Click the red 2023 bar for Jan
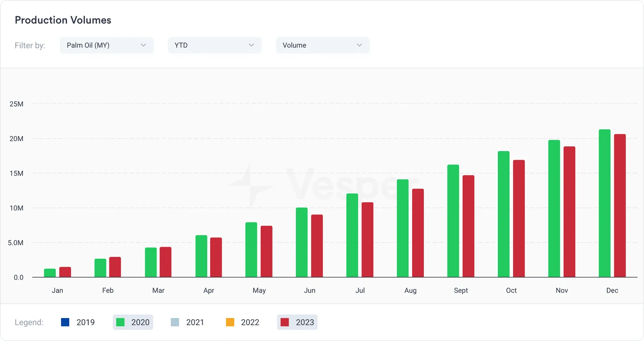This screenshot has width=644, height=341. click(65, 272)
